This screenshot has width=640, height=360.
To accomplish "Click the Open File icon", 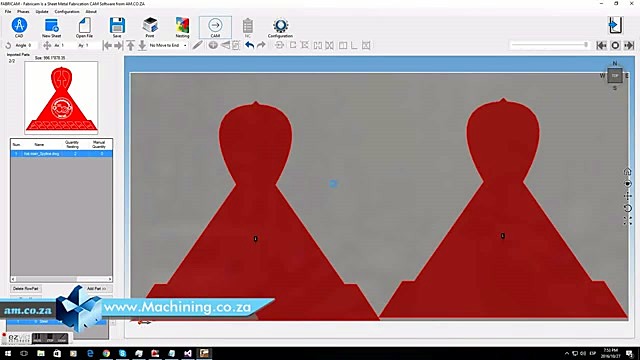I will (84, 28).
